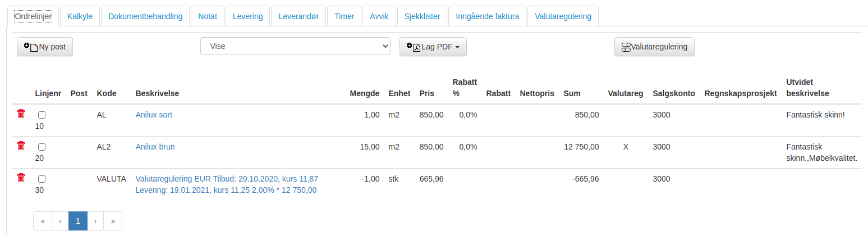The image size is (868, 235).
Task: Switch to the Kalkyle tab
Action: (x=80, y=16)
